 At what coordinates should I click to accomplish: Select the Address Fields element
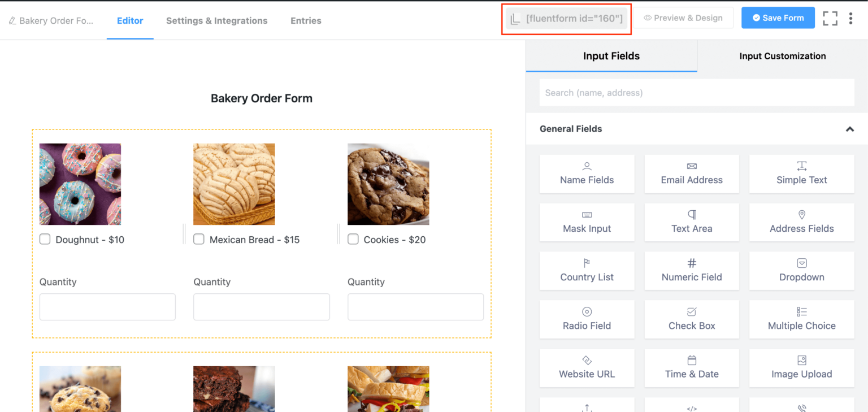pyautogui.click(x=801, y=222)
